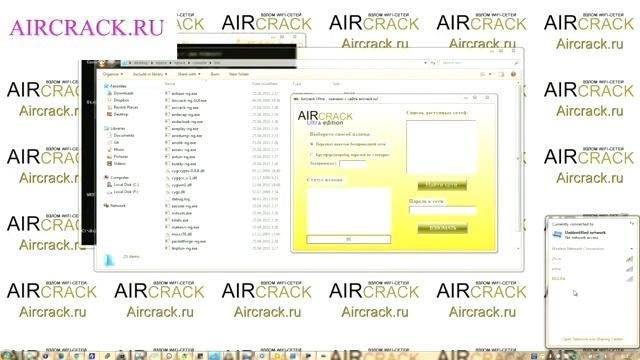Click New folder in Explorer toolbar
The height and width of the screenshot is (360, 640).
click(x=239, y=74)
